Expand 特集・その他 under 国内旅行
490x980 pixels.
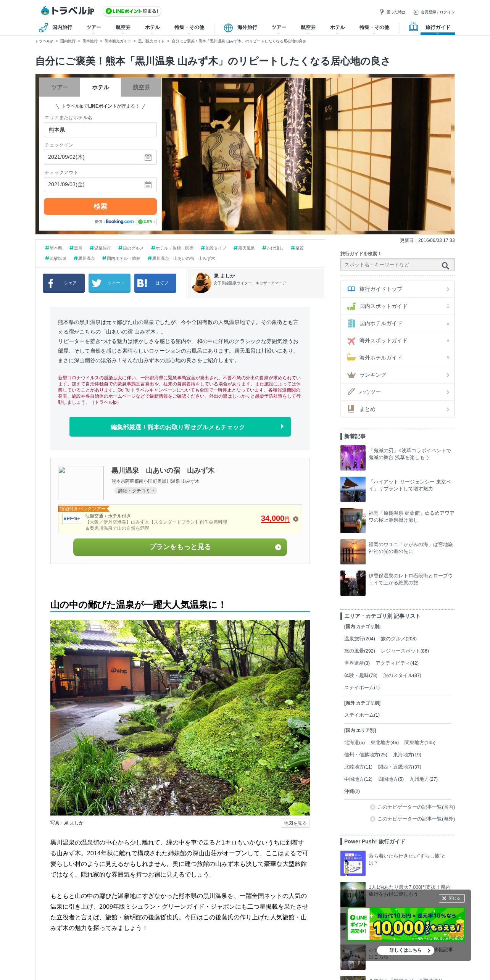[189, 27]
